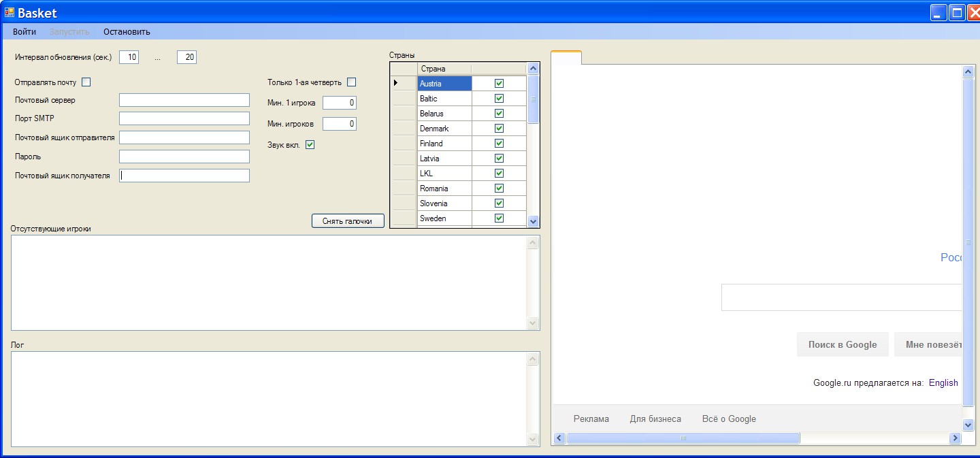Click the browser vertical scroll up arrow
980x458 pixels.
(x=969, y=72)
